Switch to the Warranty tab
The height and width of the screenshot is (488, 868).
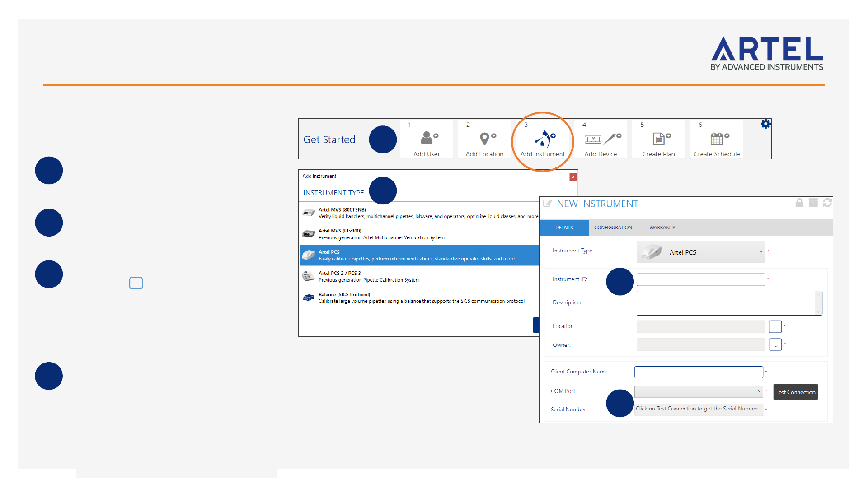pos(662,228)
